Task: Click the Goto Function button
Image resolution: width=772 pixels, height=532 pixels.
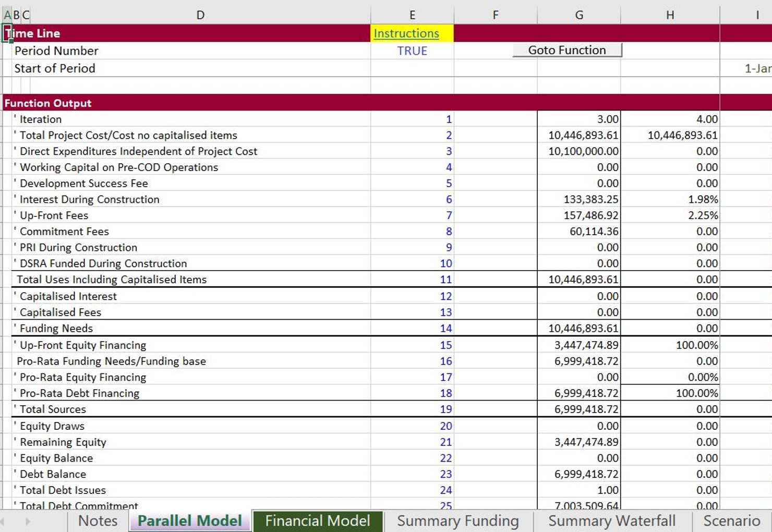Action: tap(567, 50)
